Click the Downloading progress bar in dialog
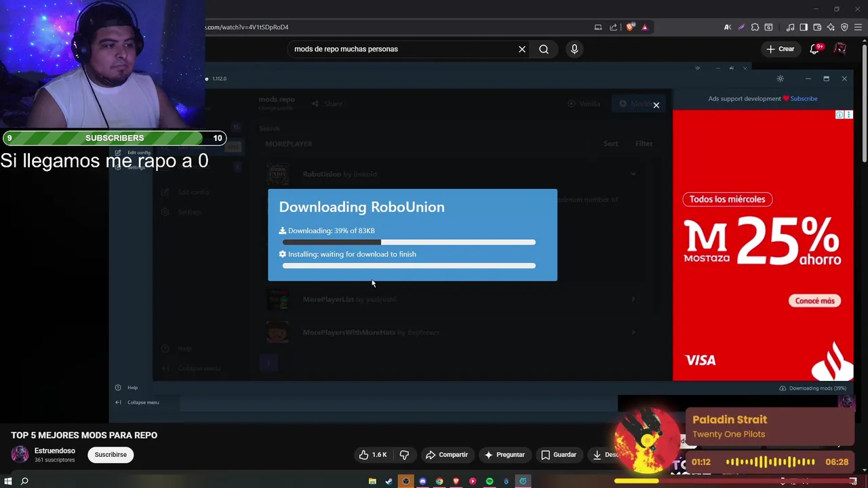The image size is (868, 488). [409, 242]
